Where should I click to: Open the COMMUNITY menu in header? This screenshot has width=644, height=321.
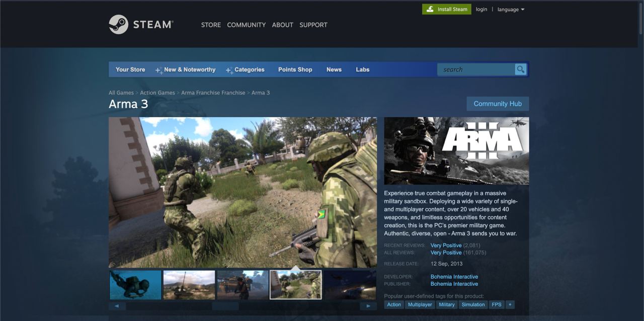coord(246,25)
